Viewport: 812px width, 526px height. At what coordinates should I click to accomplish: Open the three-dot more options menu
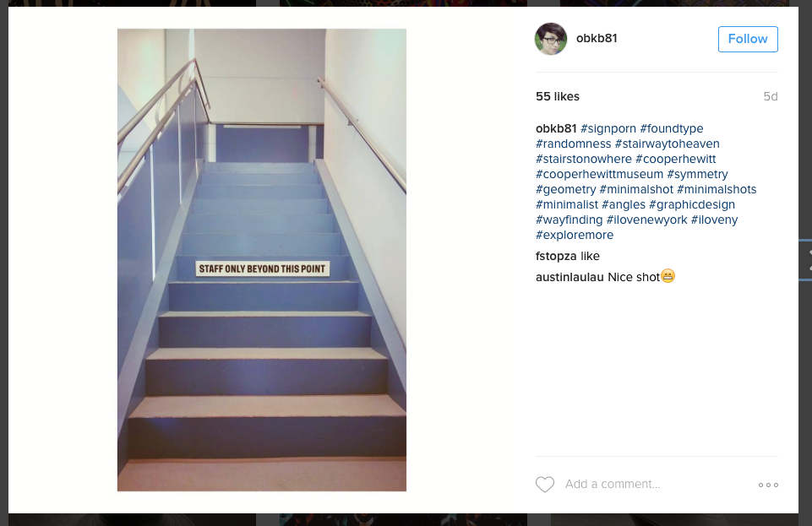pyautogui.click(x=768, y=485)
